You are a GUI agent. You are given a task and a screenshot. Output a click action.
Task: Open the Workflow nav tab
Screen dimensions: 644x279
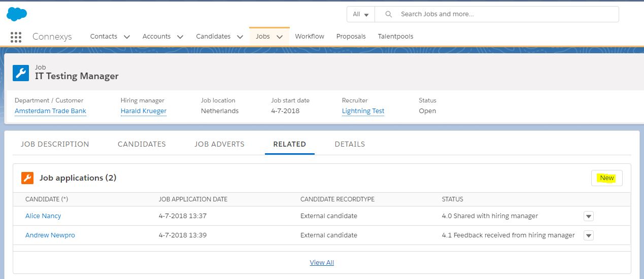pyautogui.click(x=310, y=37)
